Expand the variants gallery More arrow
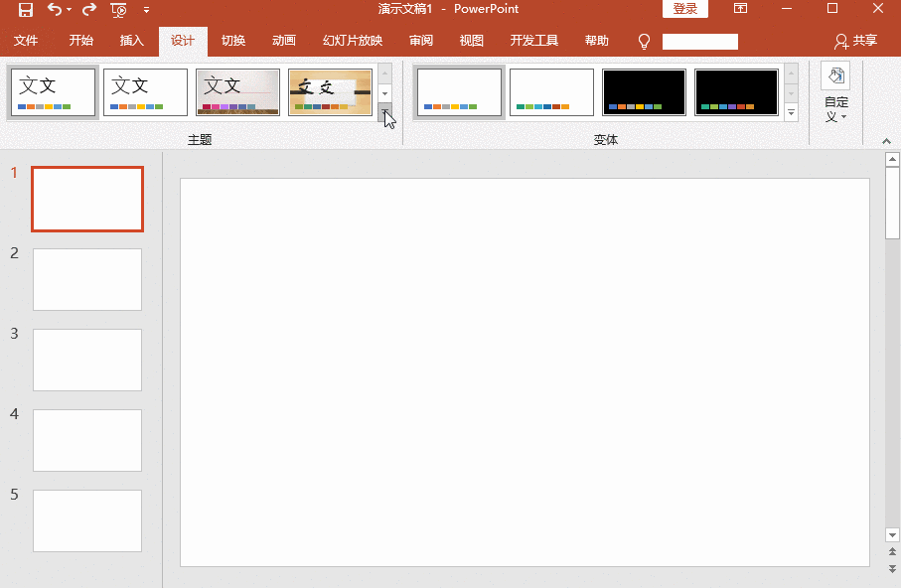 (792, 112)
